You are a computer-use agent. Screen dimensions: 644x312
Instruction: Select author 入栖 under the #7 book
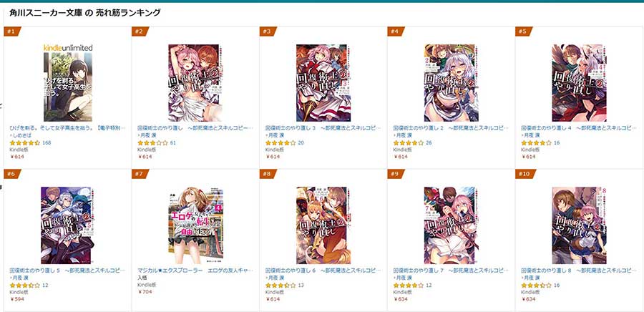tap(142, 278)
